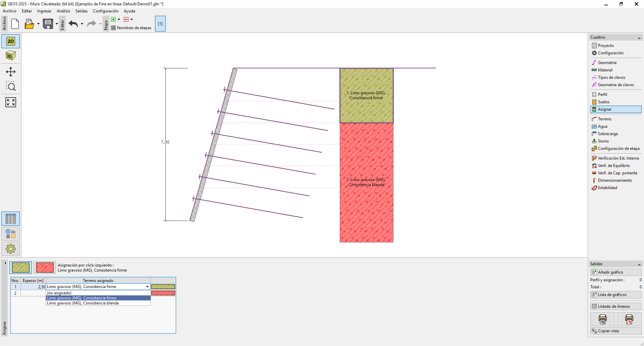Create a new file
The height and width of the screenshot is (346, 644).
click(x=15, y=24)
